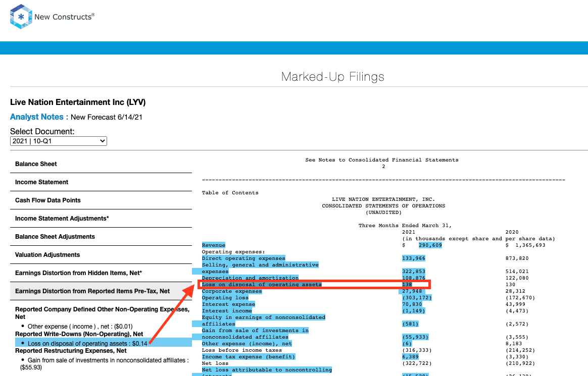Click Gain from sale of investments in label
Viewport: 588px width, 376px height.
(255, 330)
